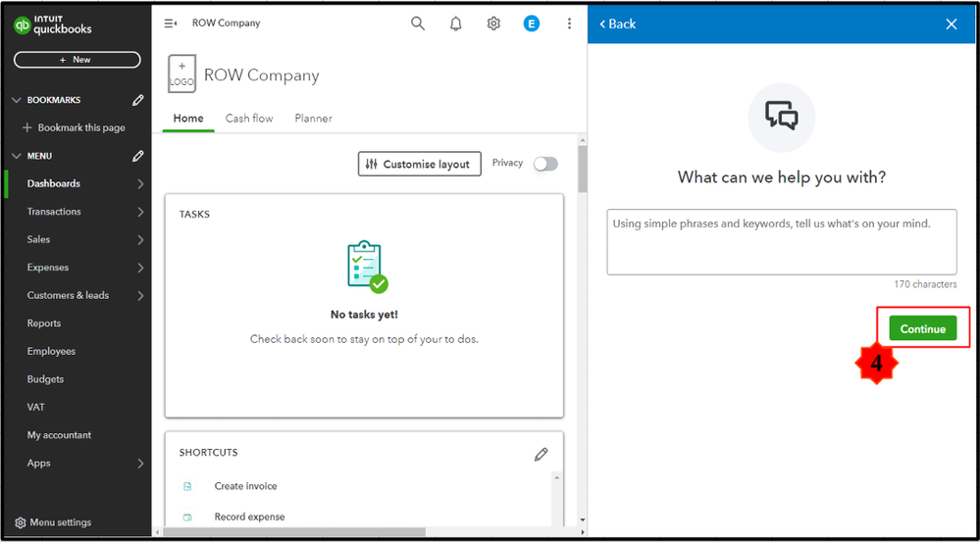
Task: Open the notifications bell
Action: 455,24
